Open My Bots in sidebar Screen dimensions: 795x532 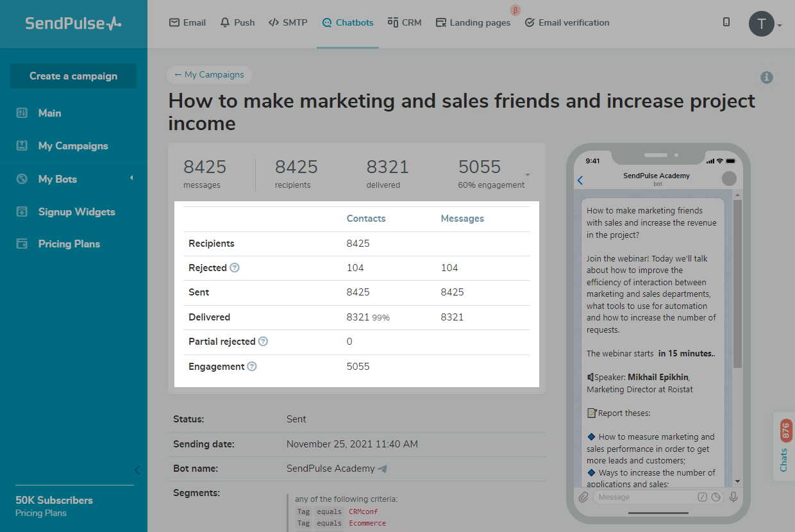tap(57, 179)
